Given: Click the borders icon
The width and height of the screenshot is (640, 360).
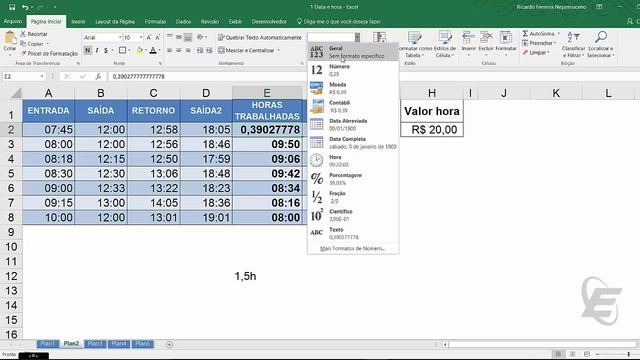Looking at the screenshot, I should (122, 50).
